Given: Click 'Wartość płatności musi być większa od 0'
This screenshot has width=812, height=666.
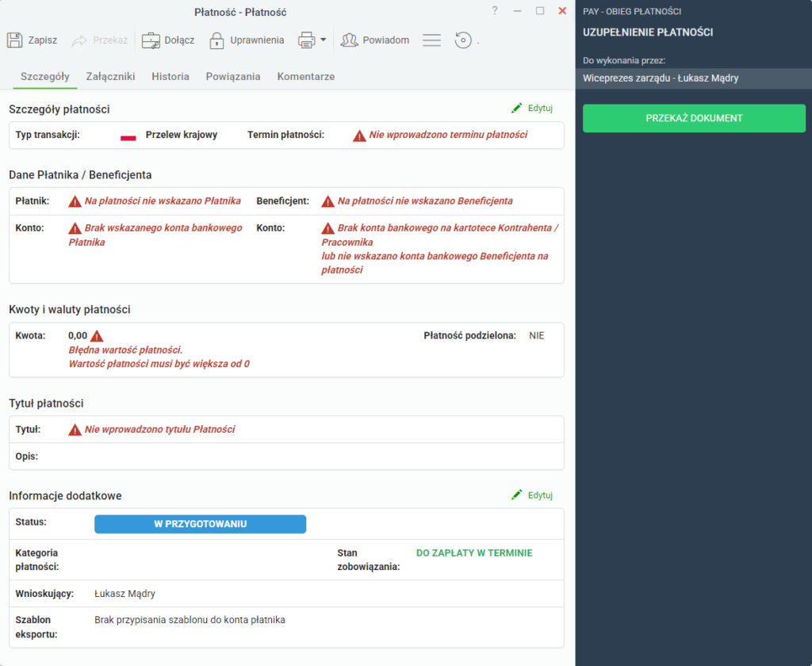Looking at the screenshot, I should pyautogui.click(x=159, y=364).
